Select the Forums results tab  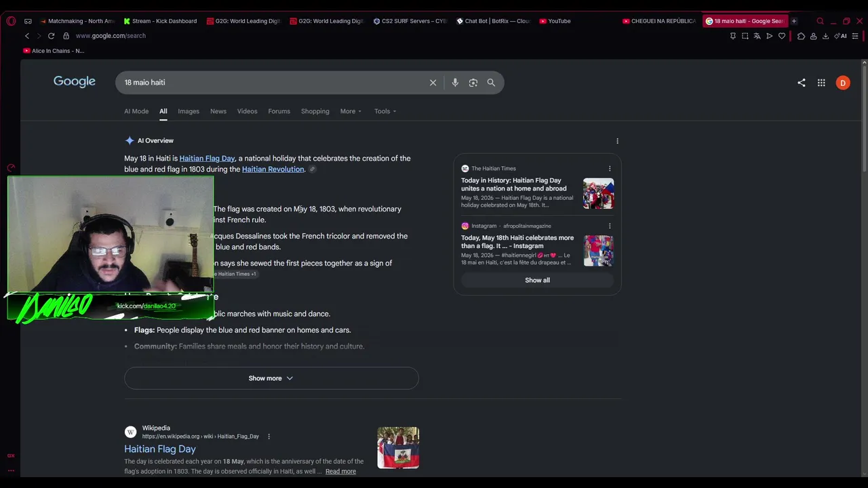(x=279, y=111)
